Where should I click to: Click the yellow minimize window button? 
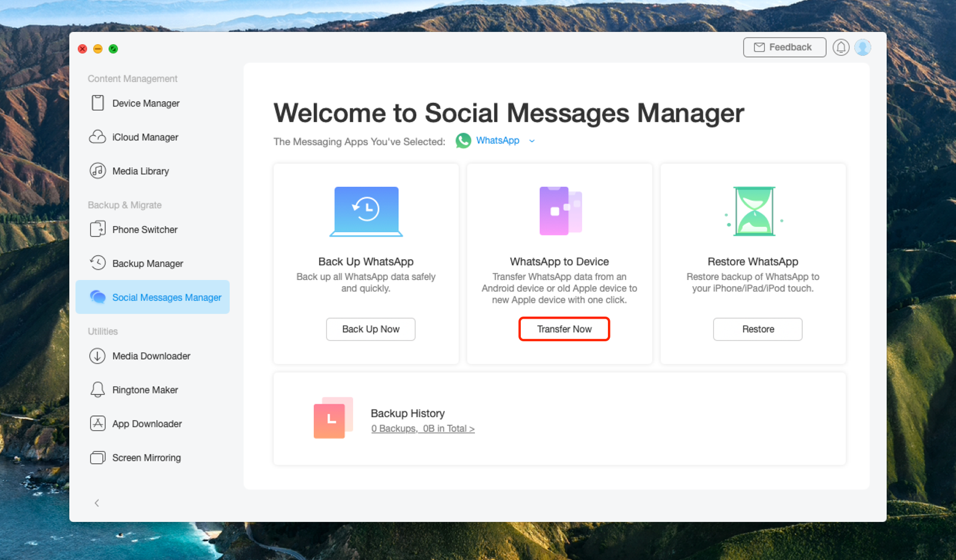(x=98, y=49)
